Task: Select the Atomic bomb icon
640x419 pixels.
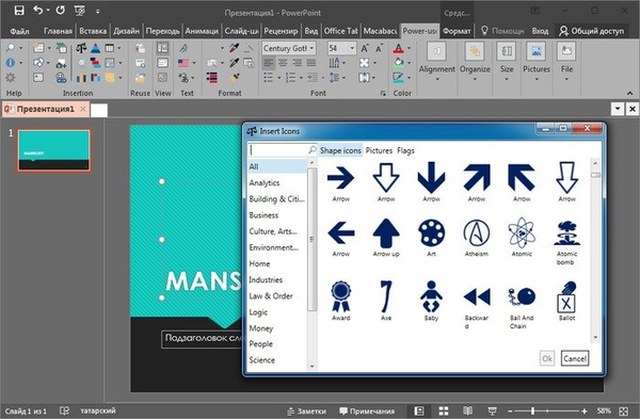Action: pyautogui.click(x=566, y=234)
